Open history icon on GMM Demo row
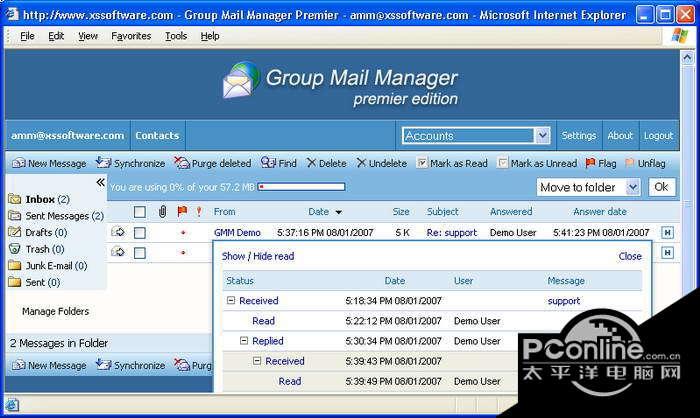Viewport: 700px width, 418px height. (667, 233)
